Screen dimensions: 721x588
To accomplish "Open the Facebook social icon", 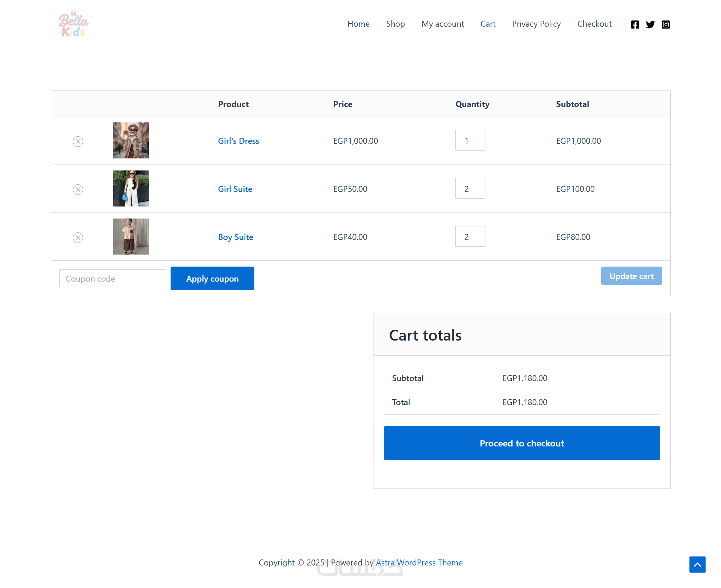I will click(x=635, y=24).
